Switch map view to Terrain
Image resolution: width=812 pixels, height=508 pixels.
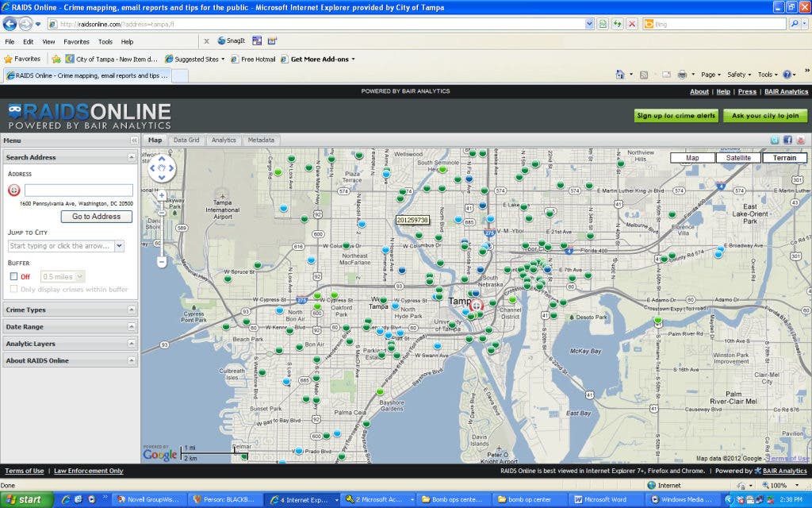pyautogui.click(x=784, y=158)
